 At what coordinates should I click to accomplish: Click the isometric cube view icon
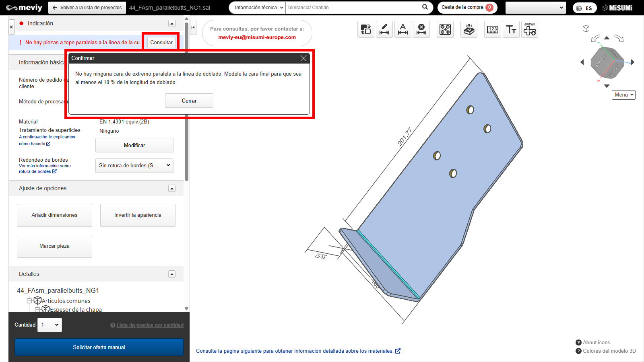click(x=586, y=29)
